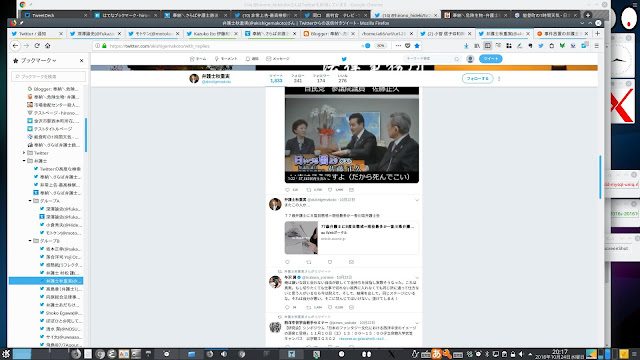640x360 pixels.
Task: Click the Firefox forward arrow
Action: pyautogui.click(x=26, y=46)
